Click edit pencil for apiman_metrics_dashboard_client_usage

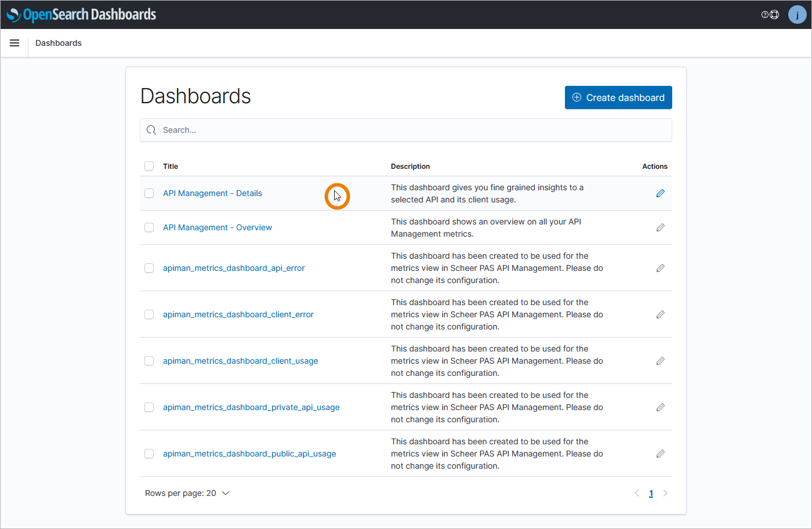coord(660,361)
